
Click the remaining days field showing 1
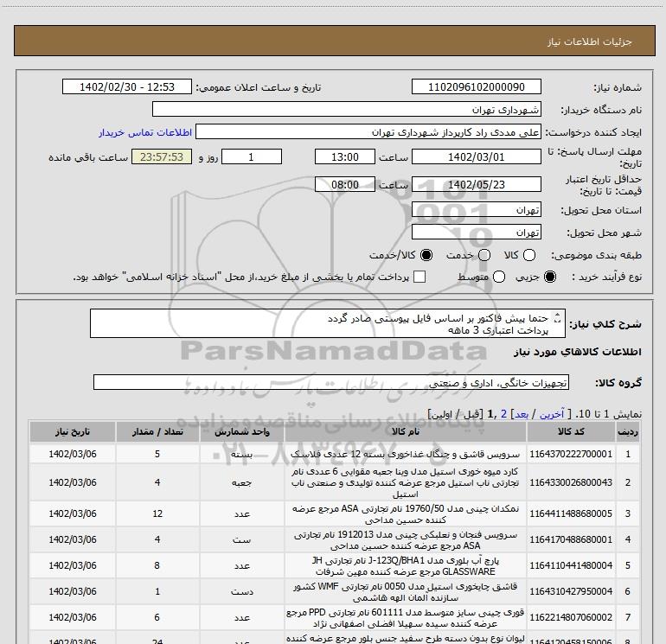point(252,156)
